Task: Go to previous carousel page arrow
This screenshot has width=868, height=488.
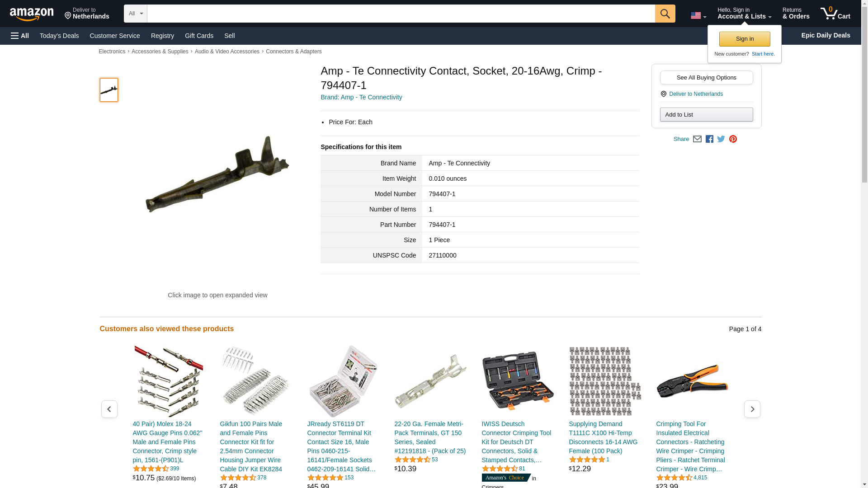Action: point(109,409)
